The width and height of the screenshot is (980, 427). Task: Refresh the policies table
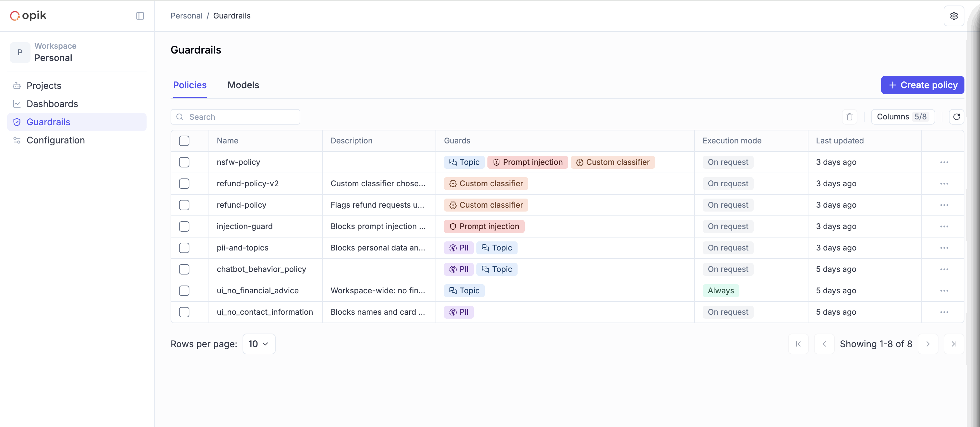956,117
